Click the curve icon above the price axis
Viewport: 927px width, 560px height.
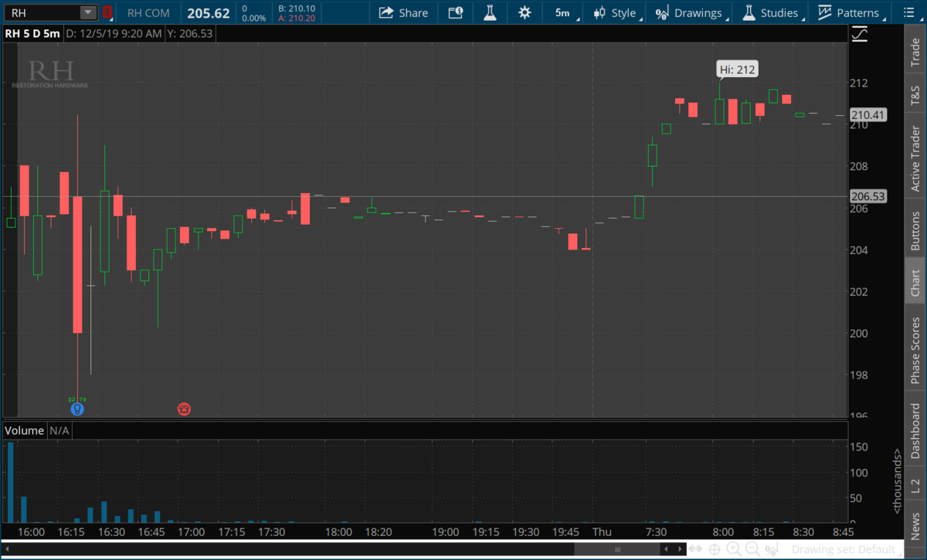(860, 34)
